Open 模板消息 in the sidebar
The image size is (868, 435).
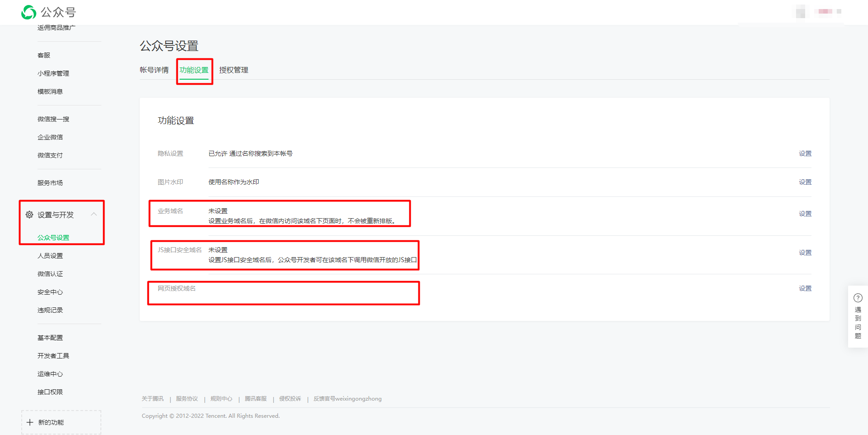pyautogui.click(x=50, y=91)
